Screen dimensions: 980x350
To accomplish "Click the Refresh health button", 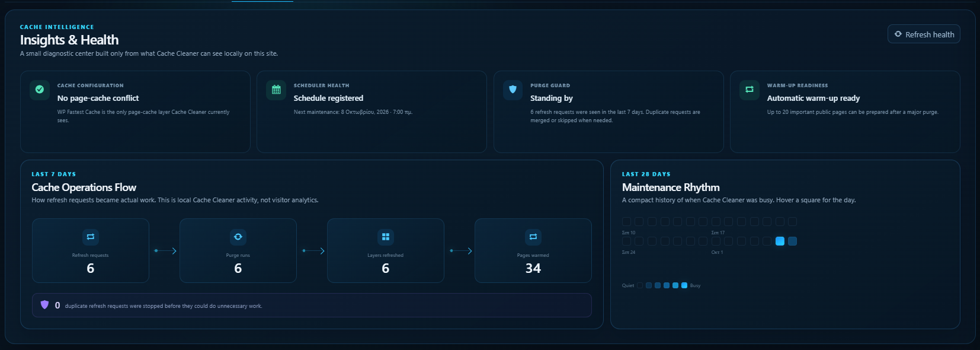I will point(924,34).
